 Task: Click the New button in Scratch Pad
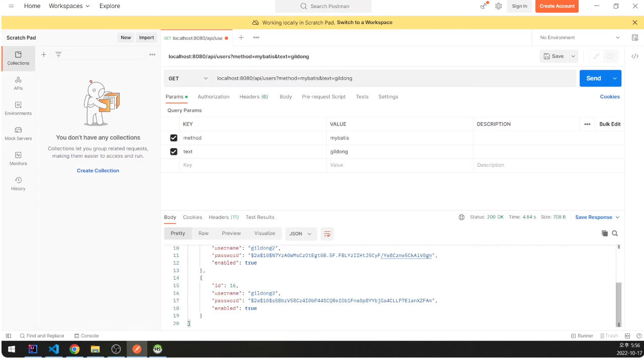coord(126,38)
